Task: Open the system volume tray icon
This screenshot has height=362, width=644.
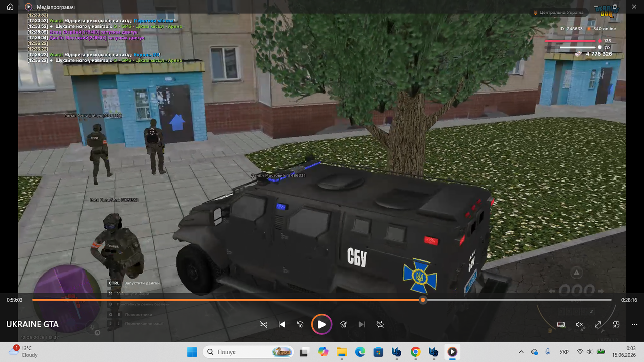Action: pos(590,352)
